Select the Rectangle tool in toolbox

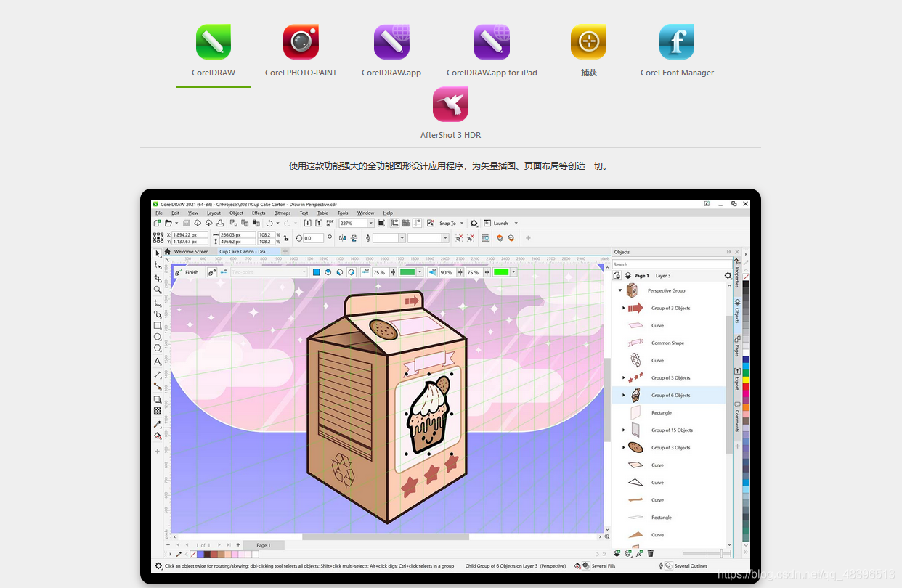pyautogui.click(x=157, y=326)
